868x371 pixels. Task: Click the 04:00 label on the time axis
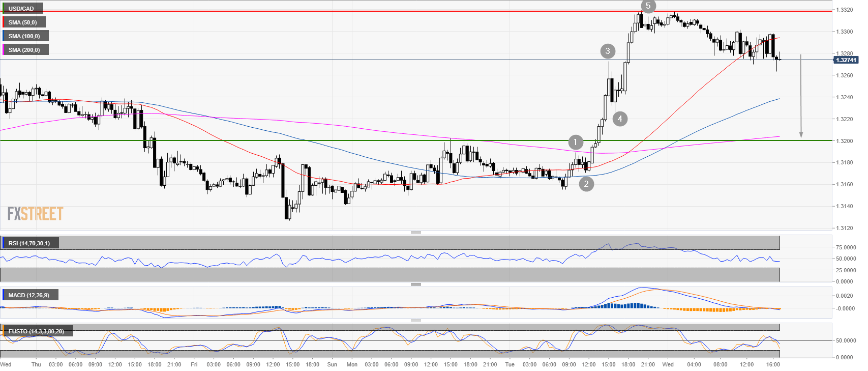tap(694, 364)
